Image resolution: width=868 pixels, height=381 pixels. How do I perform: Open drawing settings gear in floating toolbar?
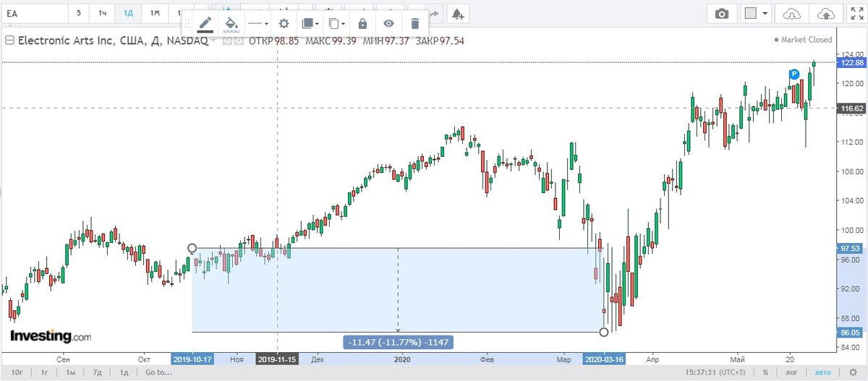coord(284,23)
